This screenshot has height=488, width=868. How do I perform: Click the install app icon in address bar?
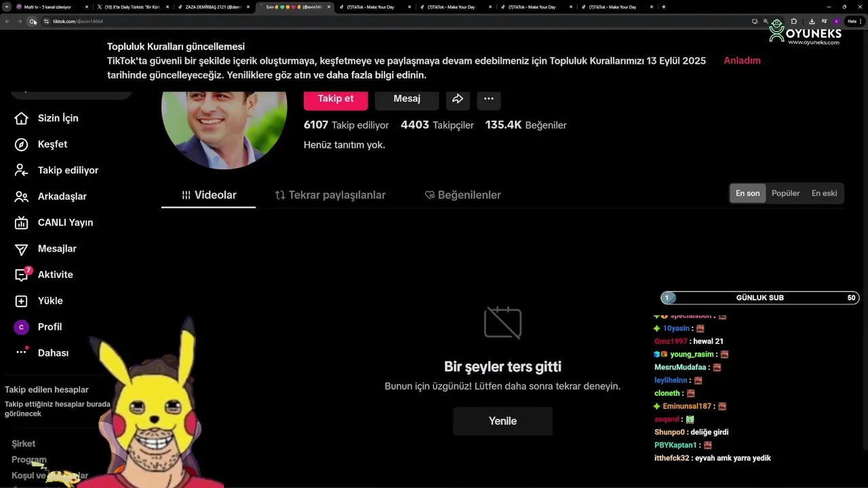(755, 21)
